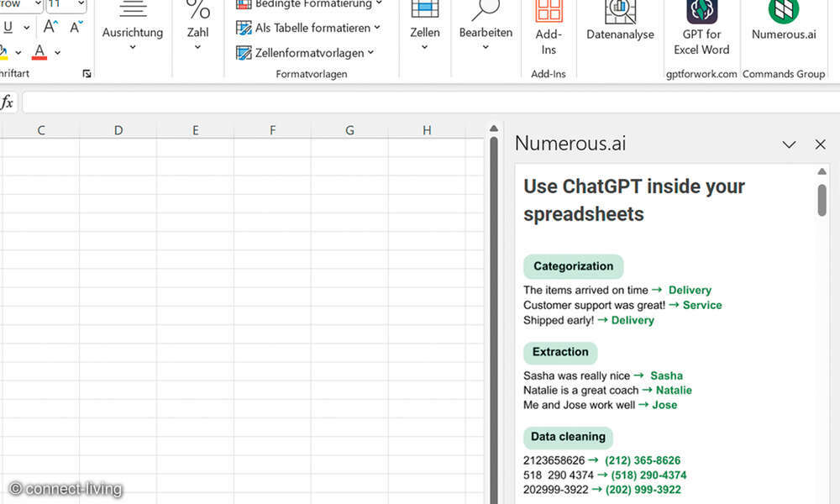Toggle underline formatting

(7, 26)
